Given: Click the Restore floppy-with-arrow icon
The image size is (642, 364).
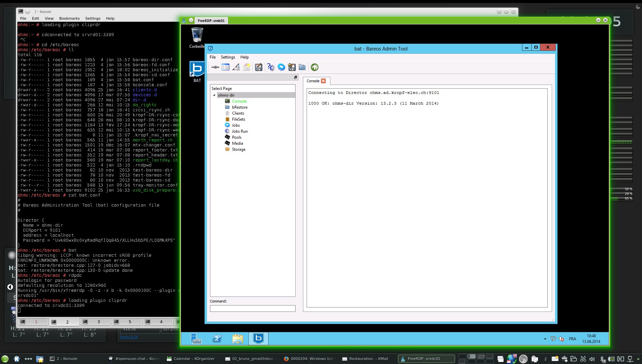Looking at the screenshot, I should tap(292, 67).
